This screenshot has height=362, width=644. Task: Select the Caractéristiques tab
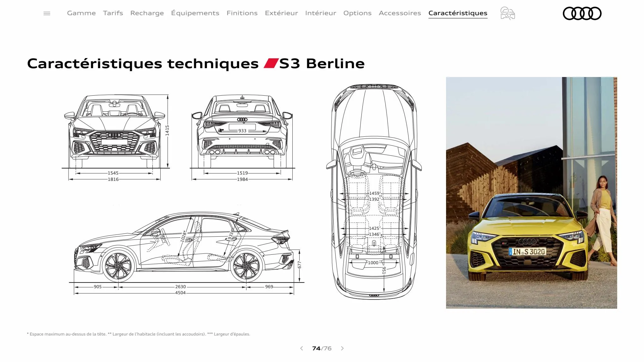458,13
